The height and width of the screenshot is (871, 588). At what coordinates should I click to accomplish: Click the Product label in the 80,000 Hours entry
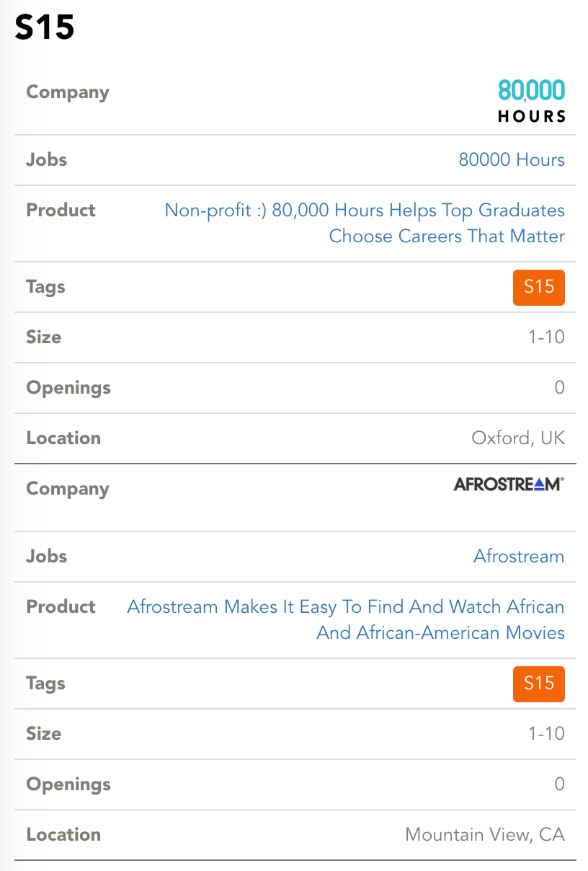61,210
